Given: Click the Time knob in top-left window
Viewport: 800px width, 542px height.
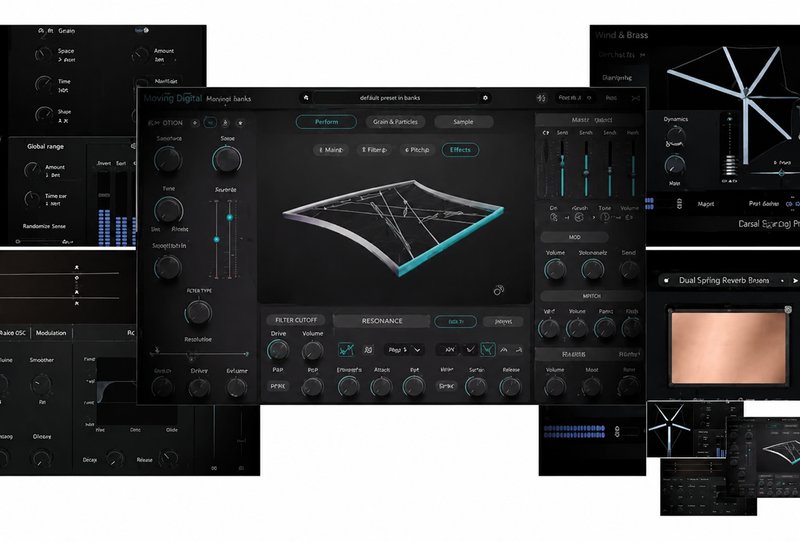Looking at the screenshot, I should pyautogui.click(x=44, y=85).
